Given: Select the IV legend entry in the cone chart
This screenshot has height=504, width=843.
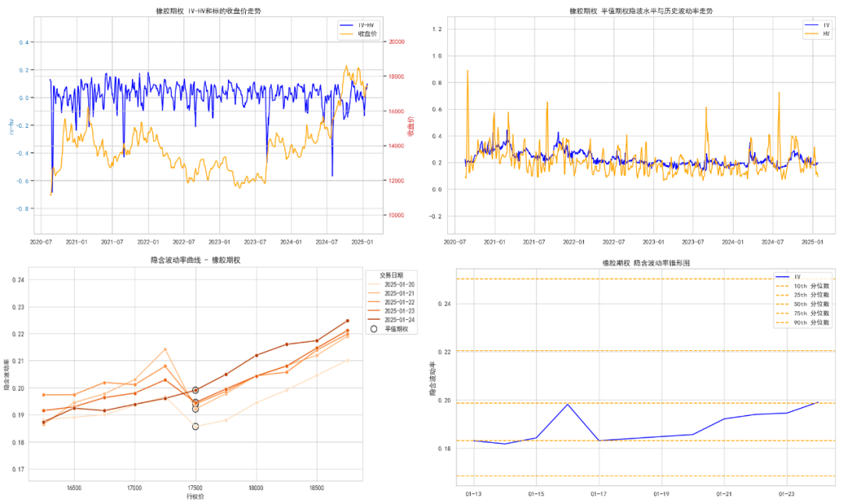Looking at the screenshot, I should 788,277.
